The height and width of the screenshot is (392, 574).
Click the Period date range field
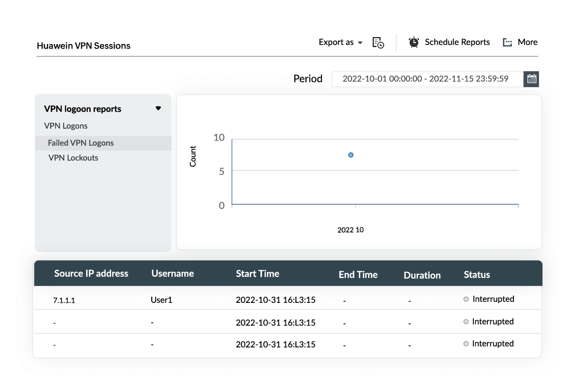pyautogui.click(x=425, y=79)
